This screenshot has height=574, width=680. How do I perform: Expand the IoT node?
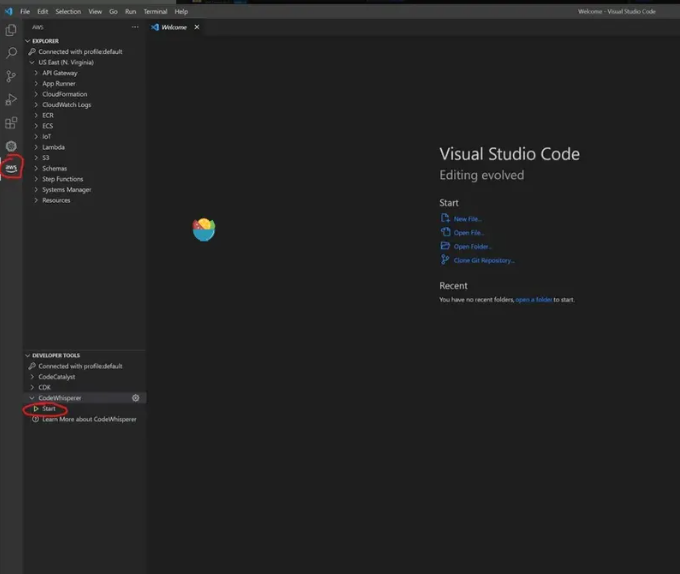[x=36, y=137]
